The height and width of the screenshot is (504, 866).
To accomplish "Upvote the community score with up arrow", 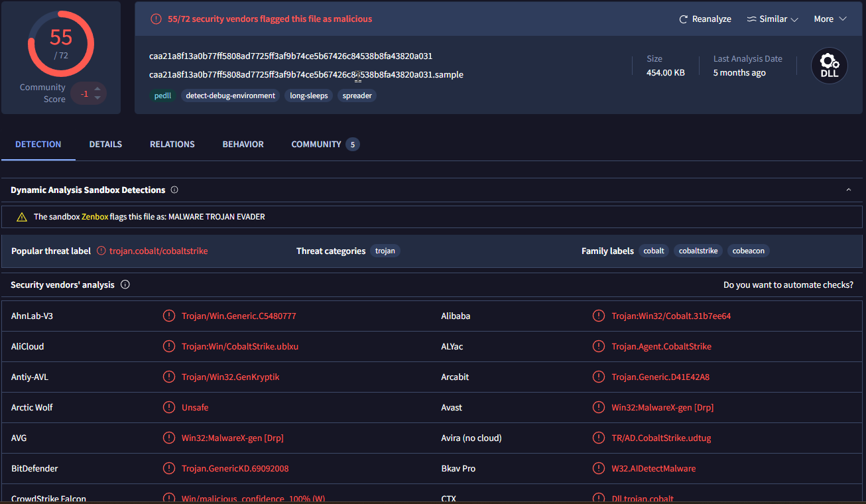I will (x=97, y=88).
